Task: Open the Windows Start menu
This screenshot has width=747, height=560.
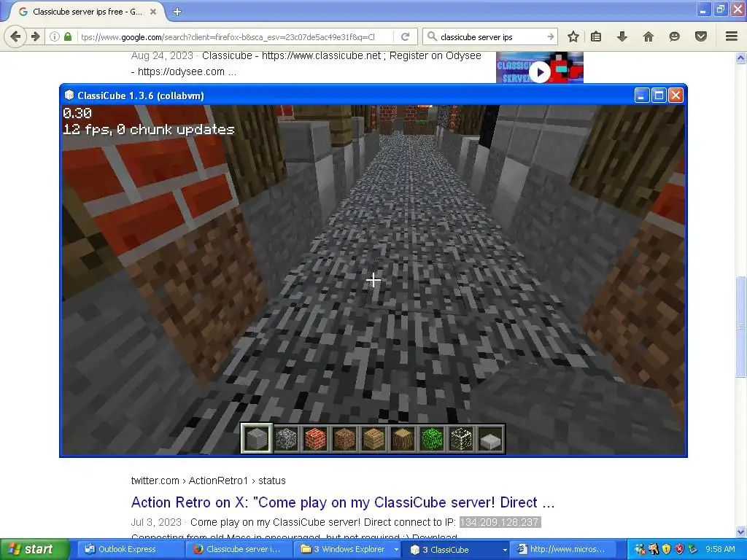Action: tap(34, 549)
